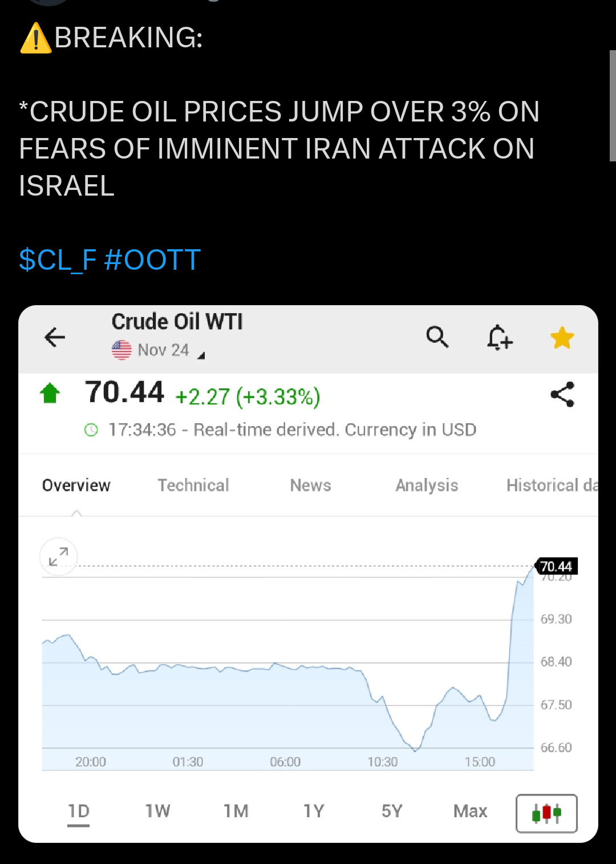This screenshot has height=864, width=616.
Task: Expand the chart to fullscreen
Action: tap(58, 556)
